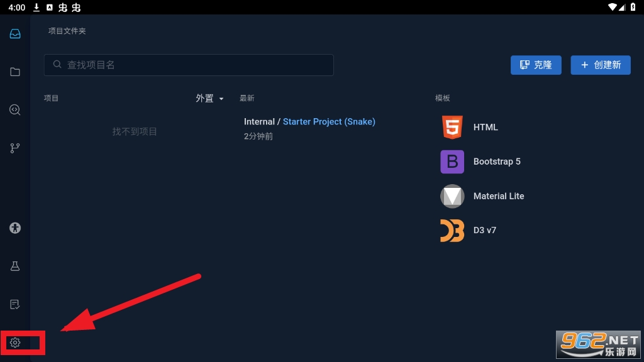Choose the Bootstrap 5 template

coord(496,162)
